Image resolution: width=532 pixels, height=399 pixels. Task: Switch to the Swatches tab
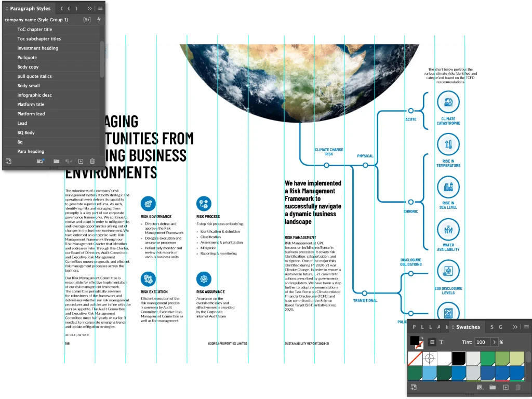pyautogui.click(x=468, y=327)
